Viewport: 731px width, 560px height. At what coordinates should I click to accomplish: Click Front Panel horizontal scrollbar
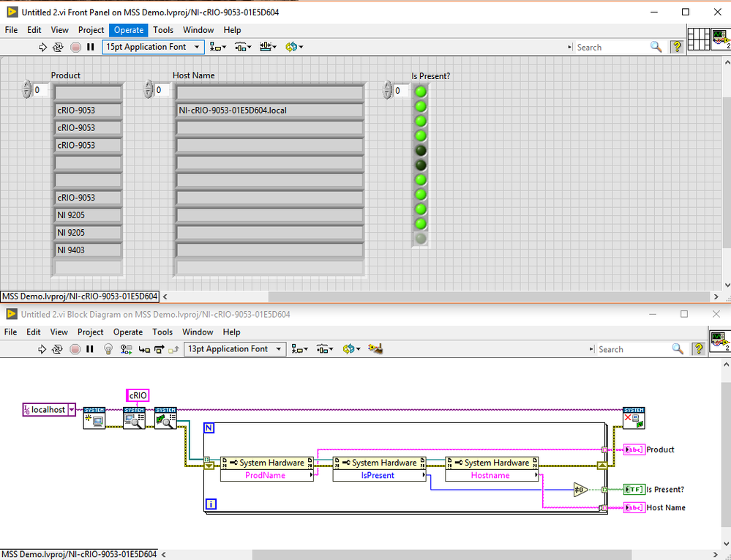[489, 296]
